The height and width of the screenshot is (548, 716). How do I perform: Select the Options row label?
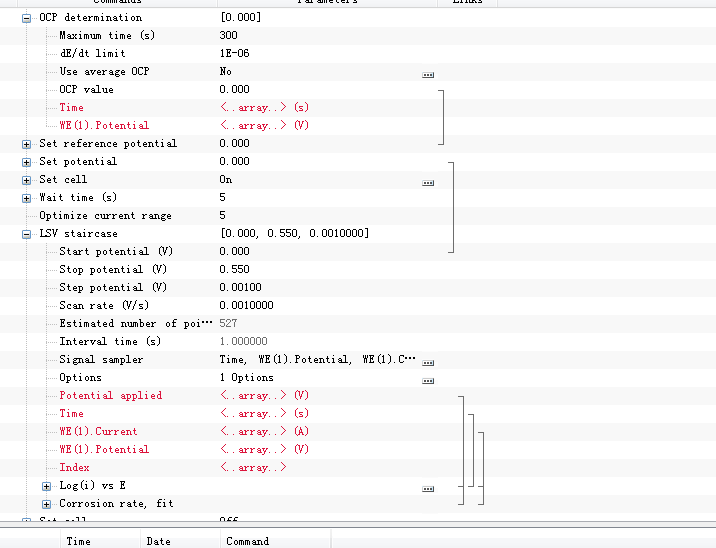[80, 378]
